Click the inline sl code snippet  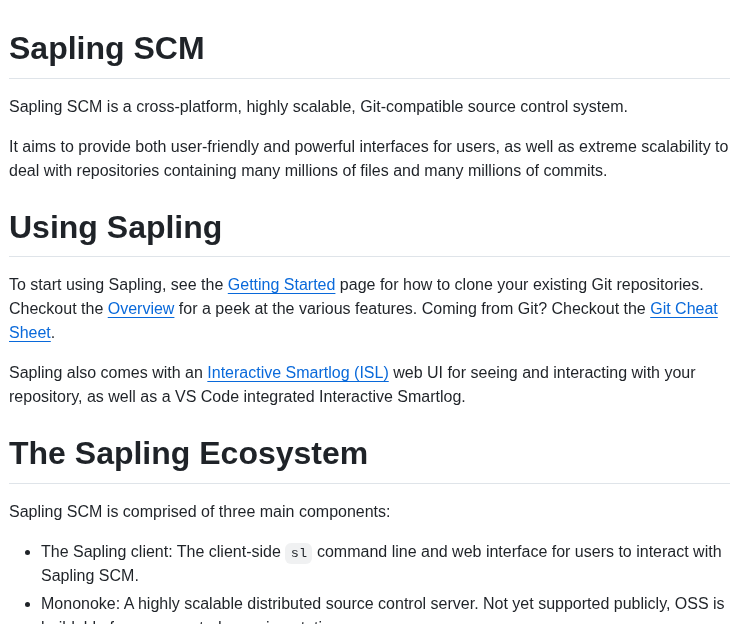(x=298, y=552)
